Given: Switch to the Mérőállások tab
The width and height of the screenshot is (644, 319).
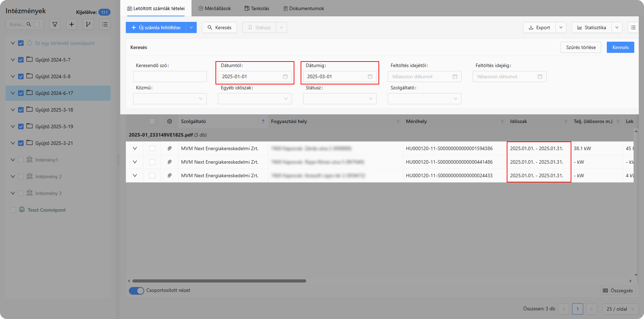Looking at the screenshot, I should tap(214, 8).
